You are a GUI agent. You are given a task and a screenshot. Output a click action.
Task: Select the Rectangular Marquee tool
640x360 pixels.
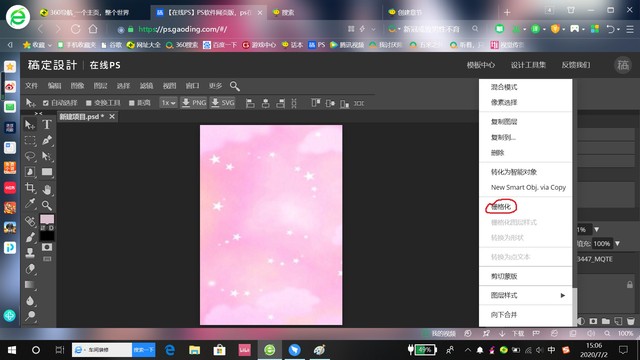point(30,140)
